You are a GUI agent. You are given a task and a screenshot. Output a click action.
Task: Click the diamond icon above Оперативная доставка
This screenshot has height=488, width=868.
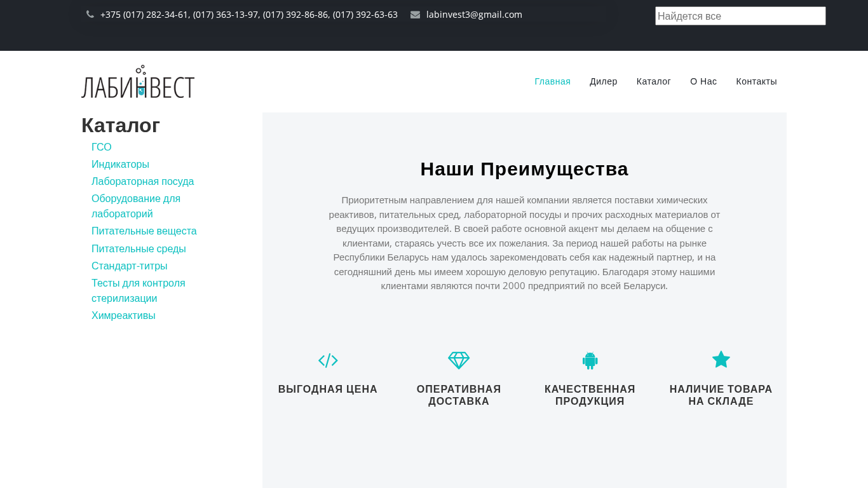(x=459, y=360)
